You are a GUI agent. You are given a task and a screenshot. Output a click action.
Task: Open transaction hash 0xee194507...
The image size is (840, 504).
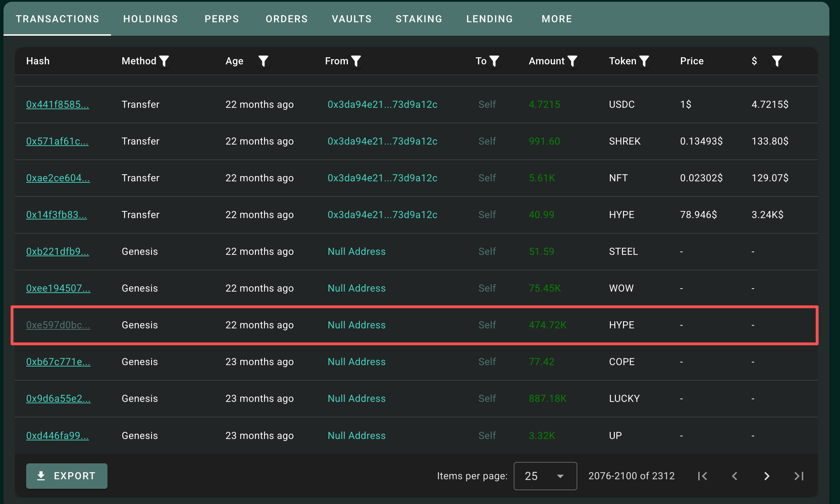58,288
